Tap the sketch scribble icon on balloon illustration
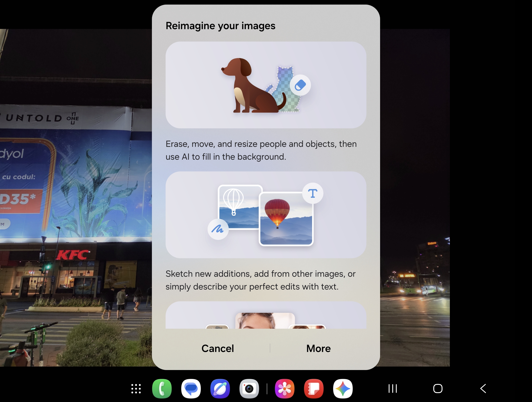This screenshot has width=532, height=402. tap(218, 229)
